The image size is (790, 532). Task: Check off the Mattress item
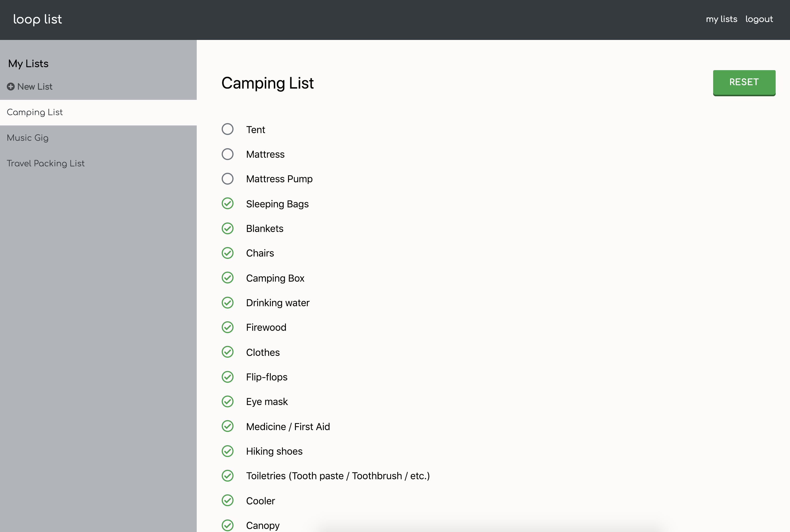(227, 154)
